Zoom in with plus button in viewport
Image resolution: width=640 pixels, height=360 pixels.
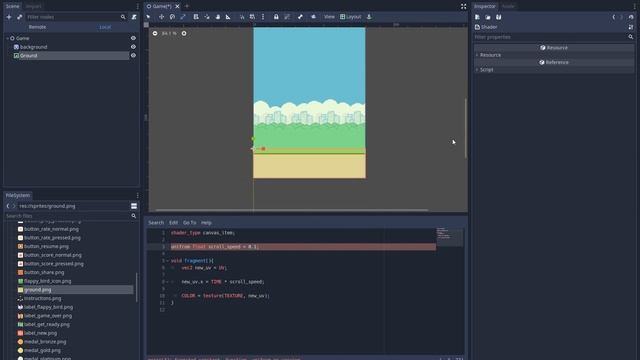coord(184,33)
